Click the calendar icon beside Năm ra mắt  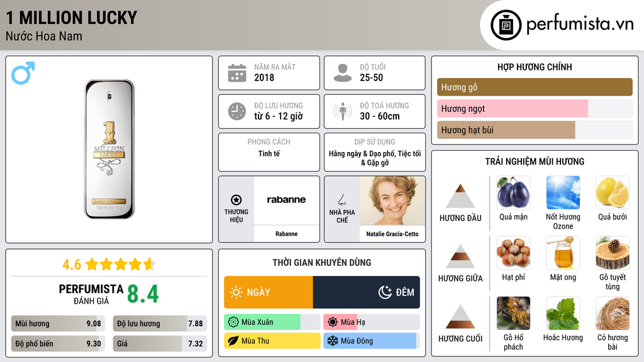click(237, 73)
